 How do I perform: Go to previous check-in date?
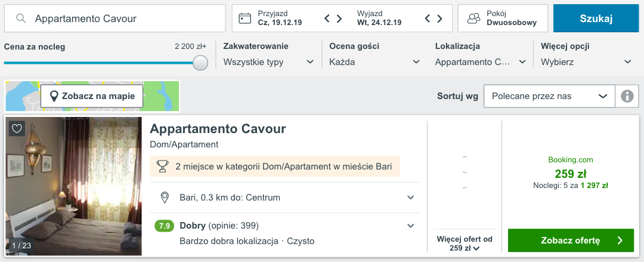pos(327,19)
